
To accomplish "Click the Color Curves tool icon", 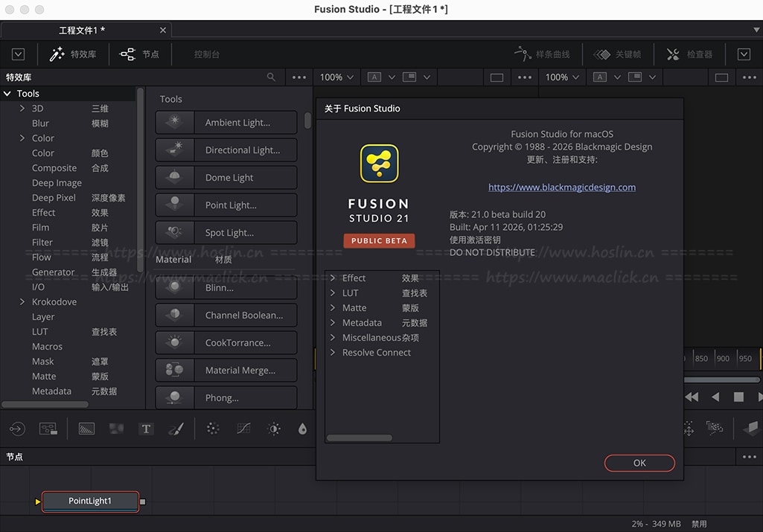I will tap(243, 429).
